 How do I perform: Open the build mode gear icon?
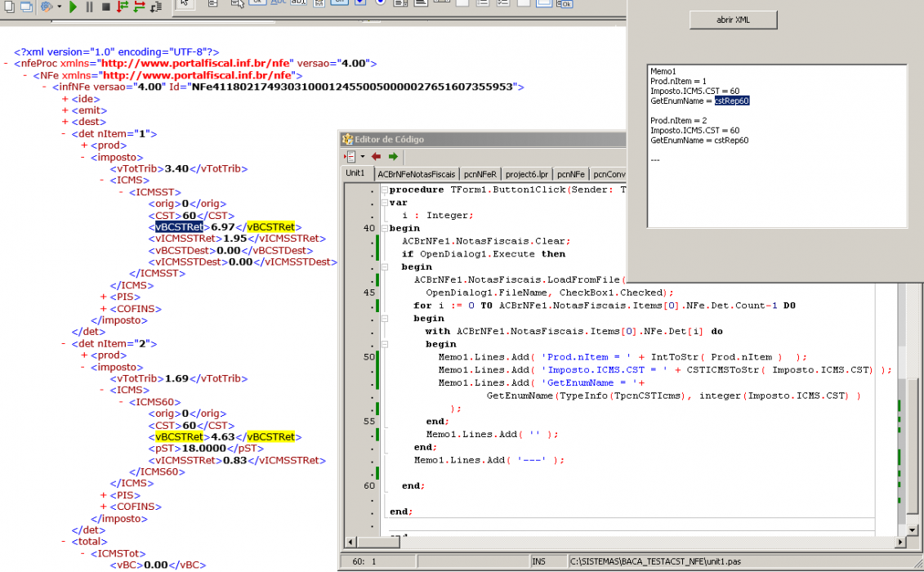click(47, 7)
